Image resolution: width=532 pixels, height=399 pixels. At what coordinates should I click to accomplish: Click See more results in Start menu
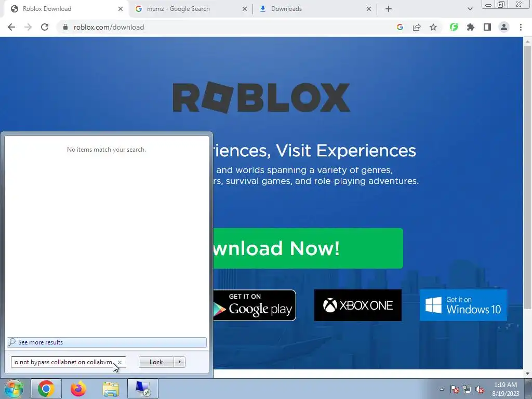(107, 342)
